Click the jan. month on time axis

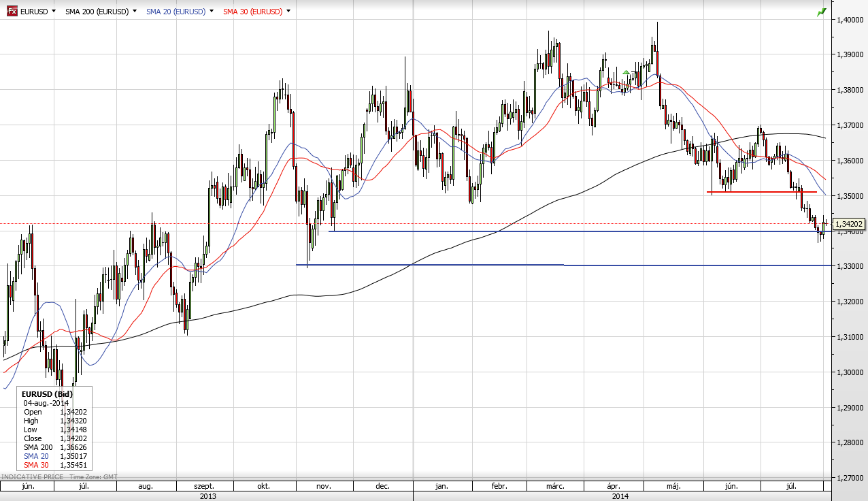click(441, 487)
